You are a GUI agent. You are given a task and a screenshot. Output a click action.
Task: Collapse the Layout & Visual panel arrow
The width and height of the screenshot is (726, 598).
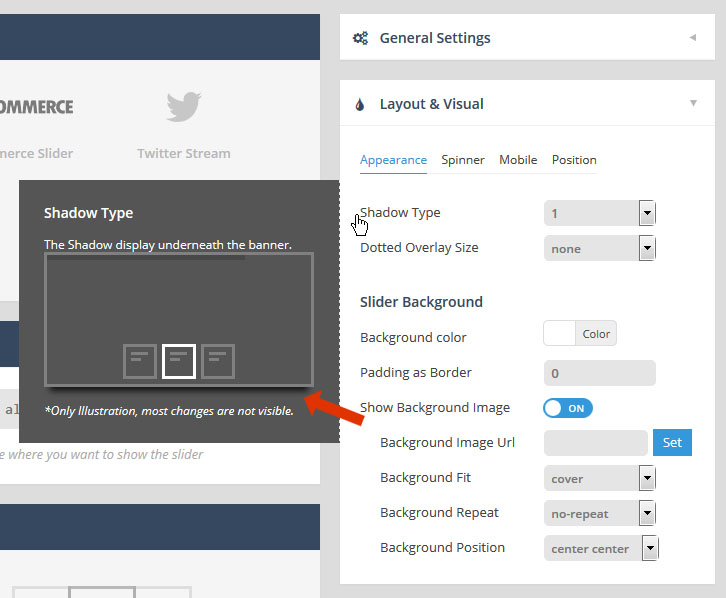(x=692, y=103)
